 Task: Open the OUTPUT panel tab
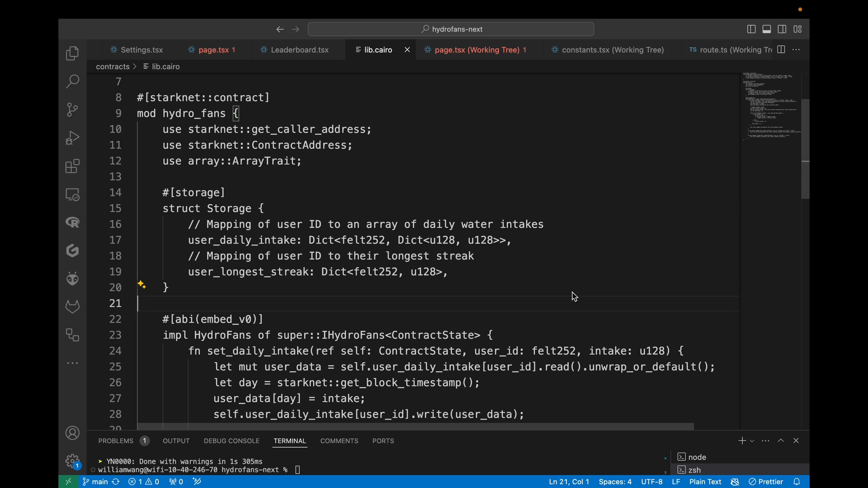pos(176,441)
